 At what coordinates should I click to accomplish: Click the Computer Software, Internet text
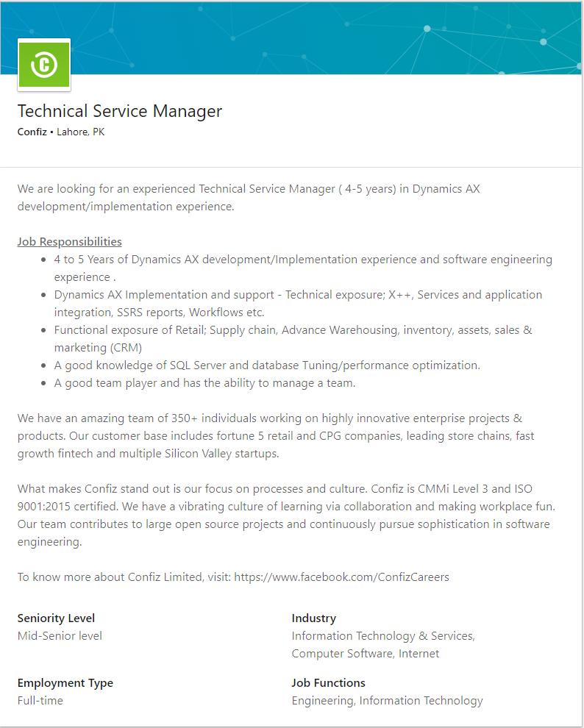click(365, 653)
